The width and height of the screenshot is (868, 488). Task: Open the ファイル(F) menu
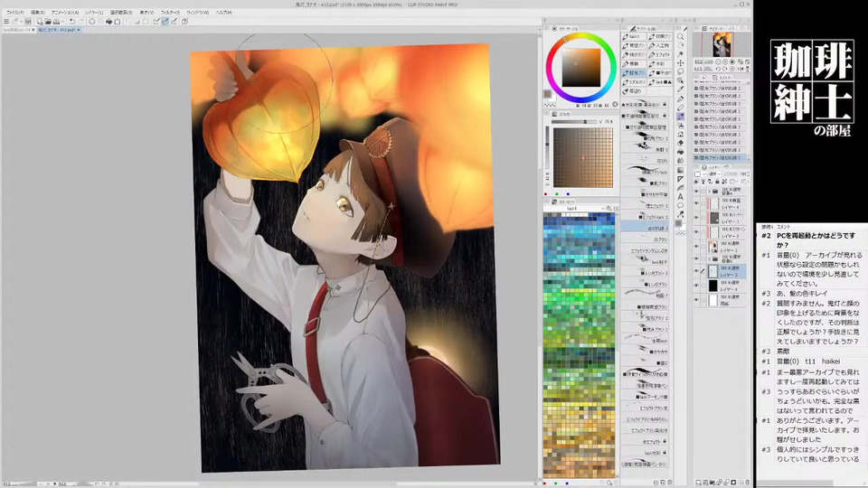coord(15,12)
